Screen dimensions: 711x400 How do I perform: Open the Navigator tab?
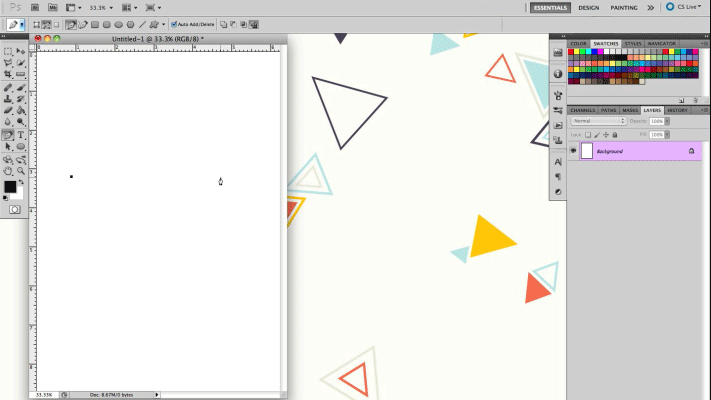662,44
